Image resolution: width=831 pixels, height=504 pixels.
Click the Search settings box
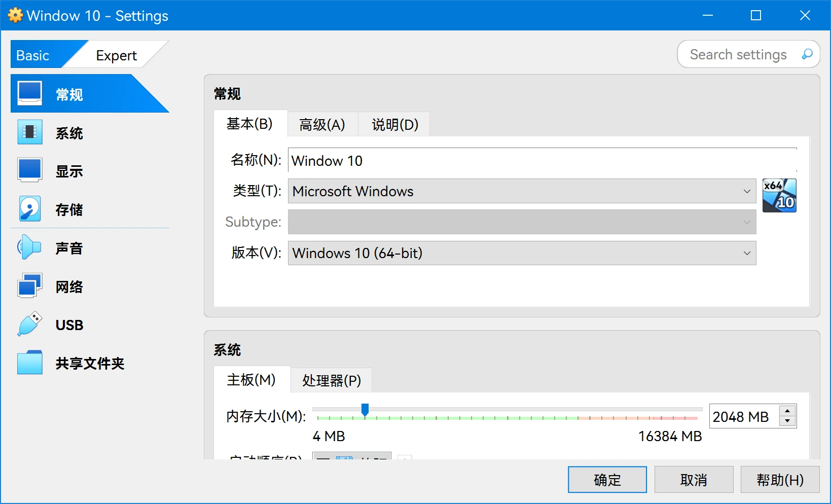coord(748,54)
